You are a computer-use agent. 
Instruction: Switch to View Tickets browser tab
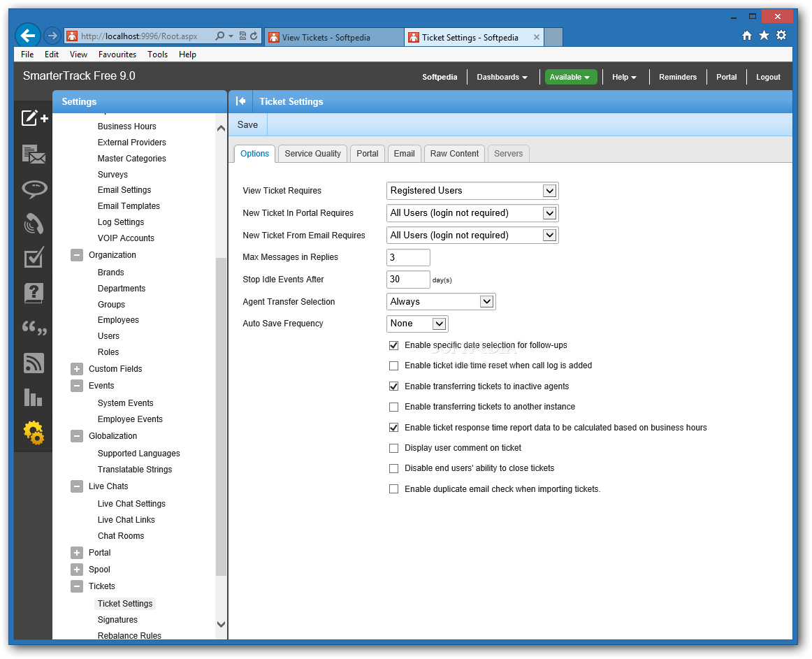coord(335,37)
